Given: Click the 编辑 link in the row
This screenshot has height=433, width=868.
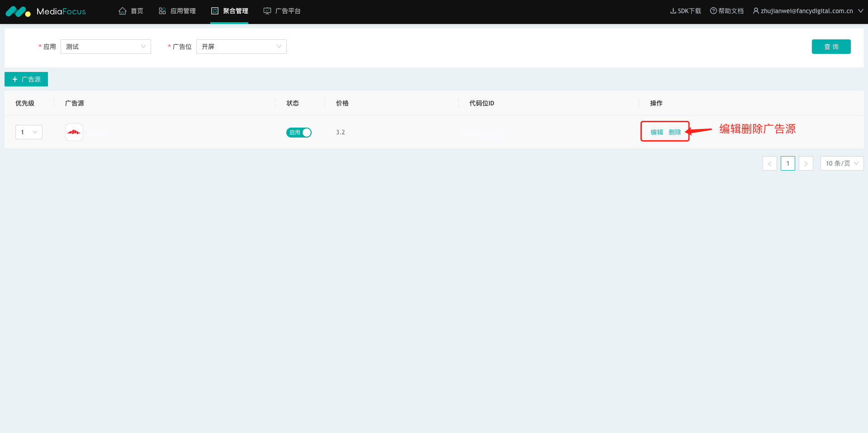Looking at the screenshot, I should coord(657,132).
